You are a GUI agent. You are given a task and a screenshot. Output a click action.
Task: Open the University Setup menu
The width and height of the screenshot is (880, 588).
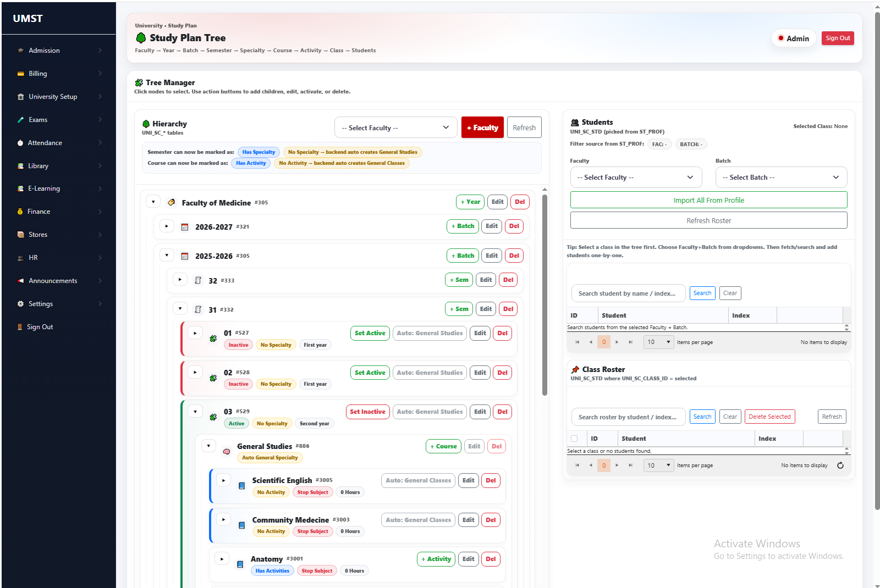pos(59,97)
